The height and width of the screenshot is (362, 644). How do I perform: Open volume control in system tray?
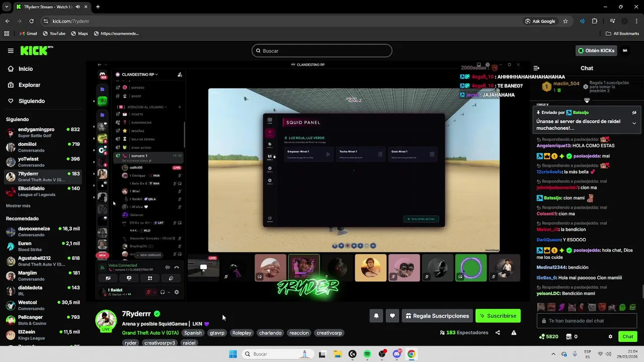tap(609, 354)
